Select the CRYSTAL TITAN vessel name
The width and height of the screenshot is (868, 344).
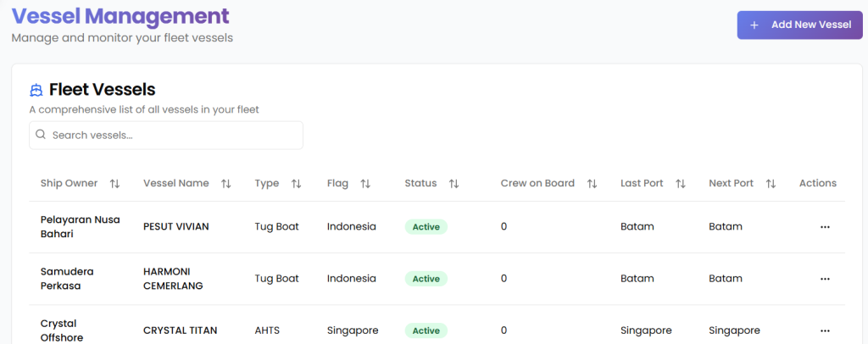point(178,330)
